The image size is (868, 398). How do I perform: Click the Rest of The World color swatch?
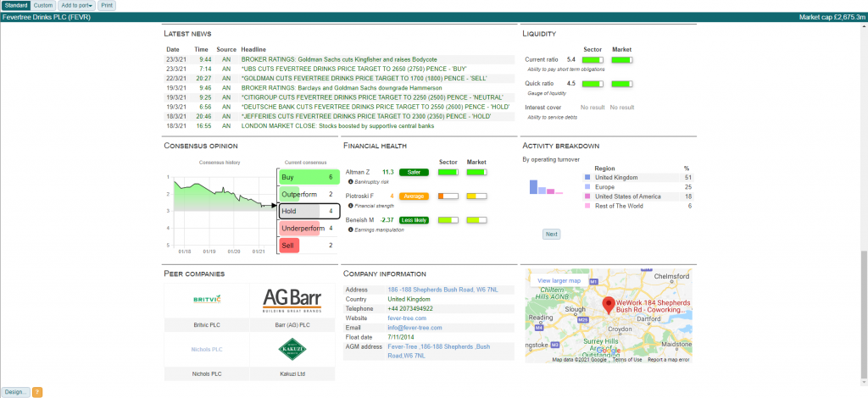(x=587, y=206)
